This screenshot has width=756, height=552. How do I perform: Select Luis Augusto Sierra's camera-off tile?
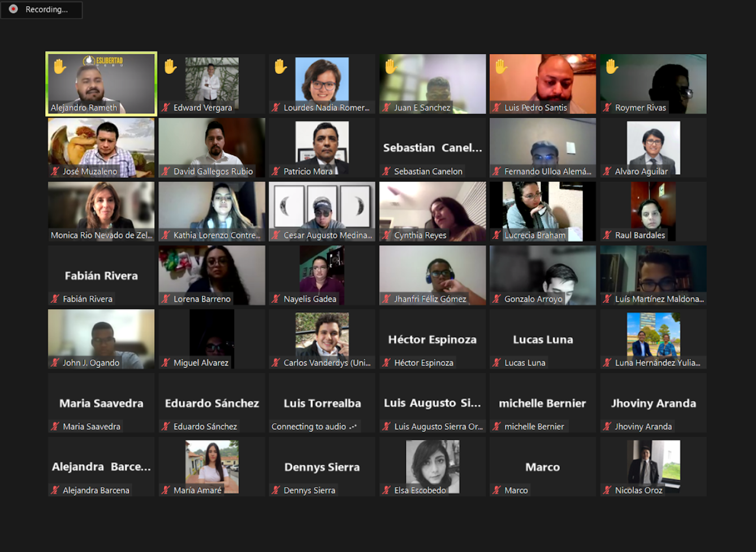(x=433, y=403)
